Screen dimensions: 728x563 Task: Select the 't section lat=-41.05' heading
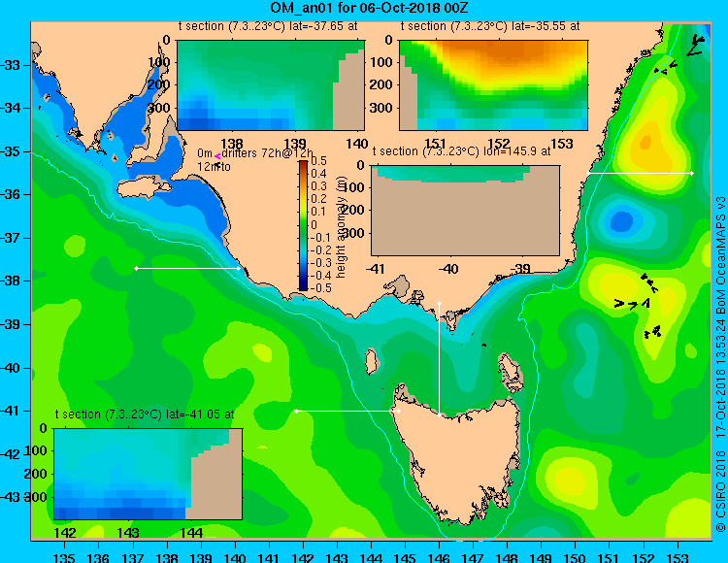tap(145, 414)
